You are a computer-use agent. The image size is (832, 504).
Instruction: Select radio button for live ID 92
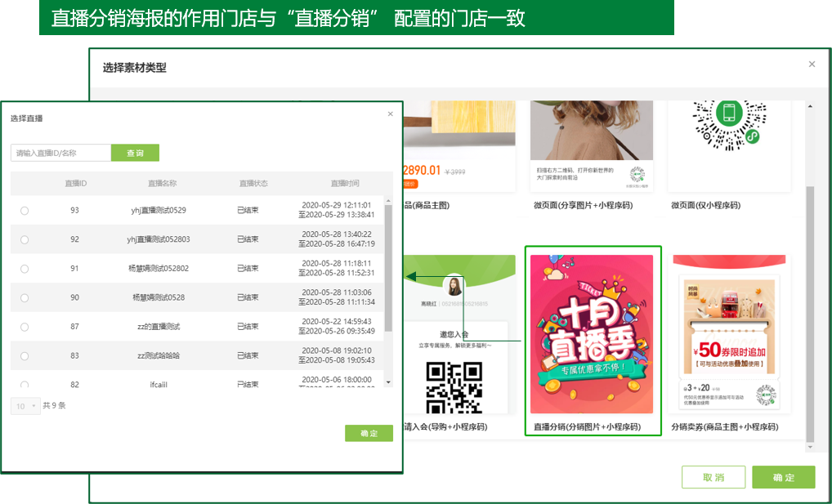(25, 240)
